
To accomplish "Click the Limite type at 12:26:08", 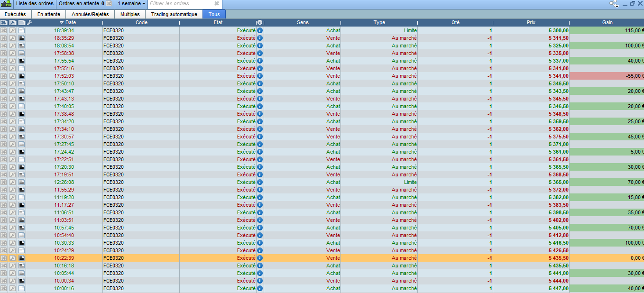I will [x=410, y=182].
